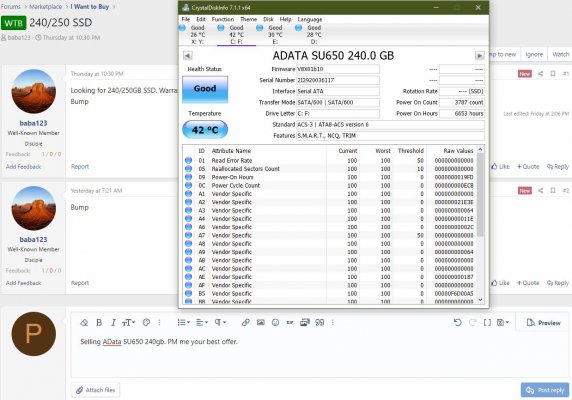The height and width of the screenshot is (400, 572).
Task: Open the I Want to Buy breadcrumb
Action: click(89, 7)
